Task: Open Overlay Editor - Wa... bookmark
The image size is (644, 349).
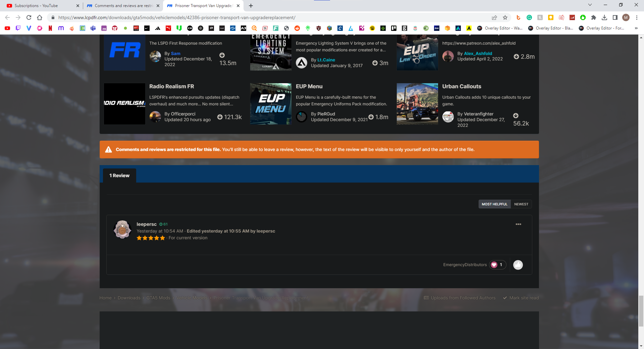Action: click(x=500, y=28)
